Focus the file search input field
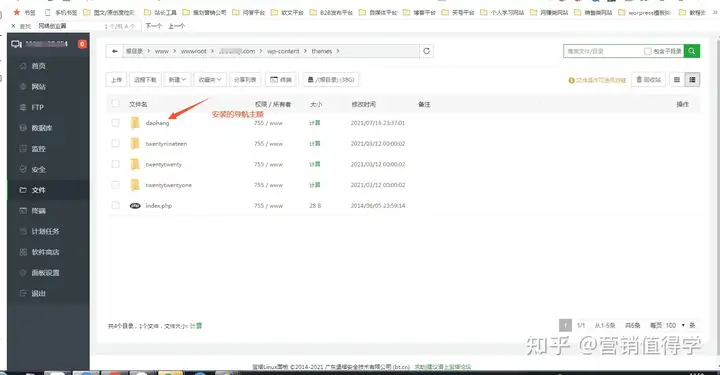This screenshot has height=375, width=720. tap(603, 51)
